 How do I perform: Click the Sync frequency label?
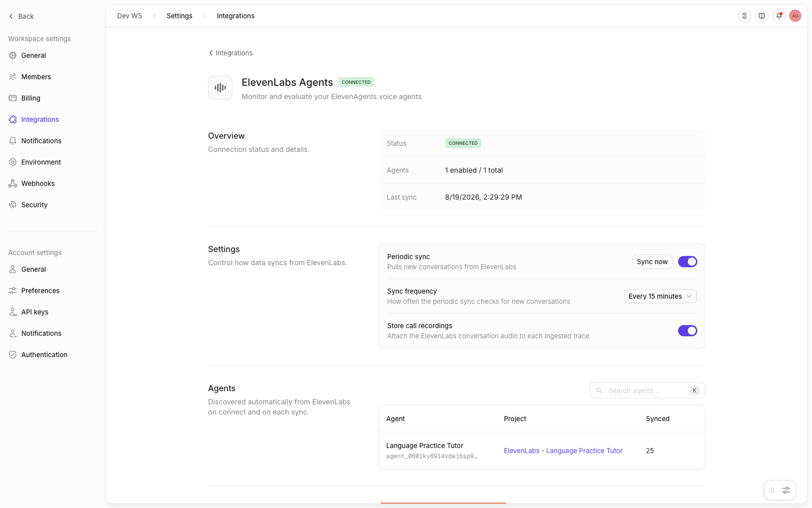click(x=412, y=291)
